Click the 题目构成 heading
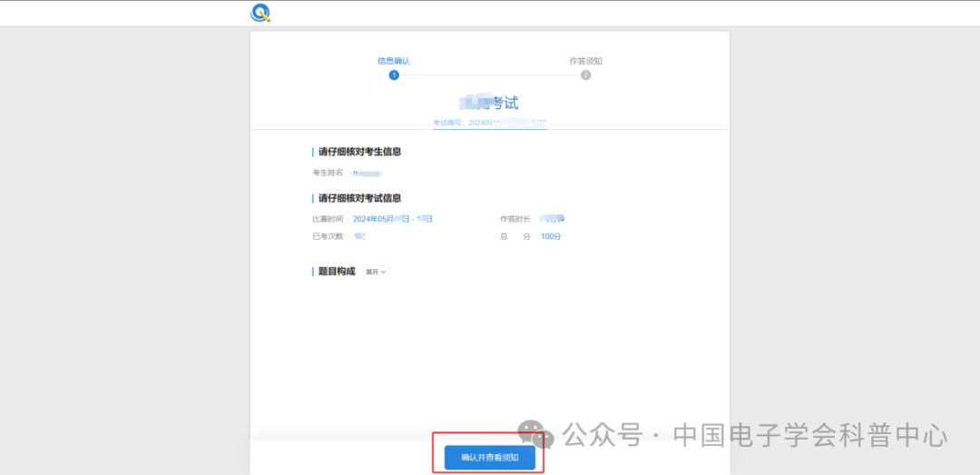This screenshot has width=980, height=475. tap(337, 272)
